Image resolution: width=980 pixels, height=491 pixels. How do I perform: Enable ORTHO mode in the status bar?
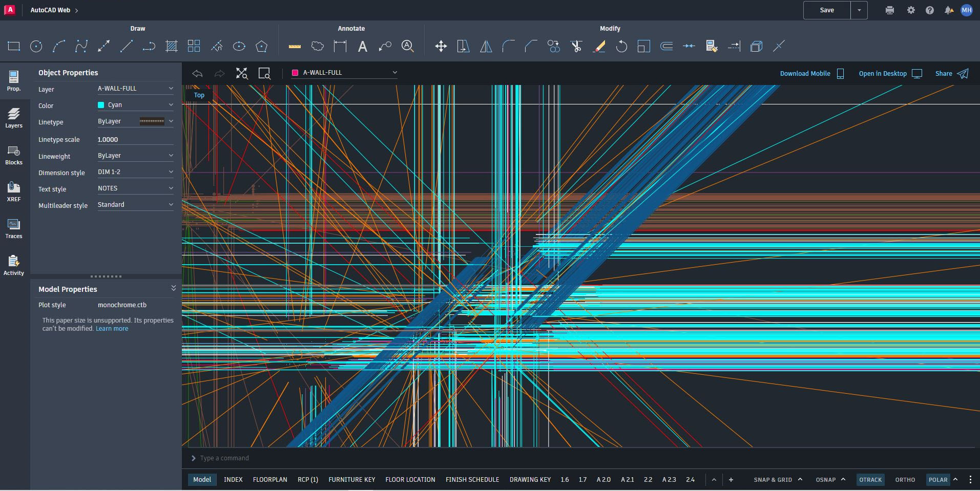905,480
